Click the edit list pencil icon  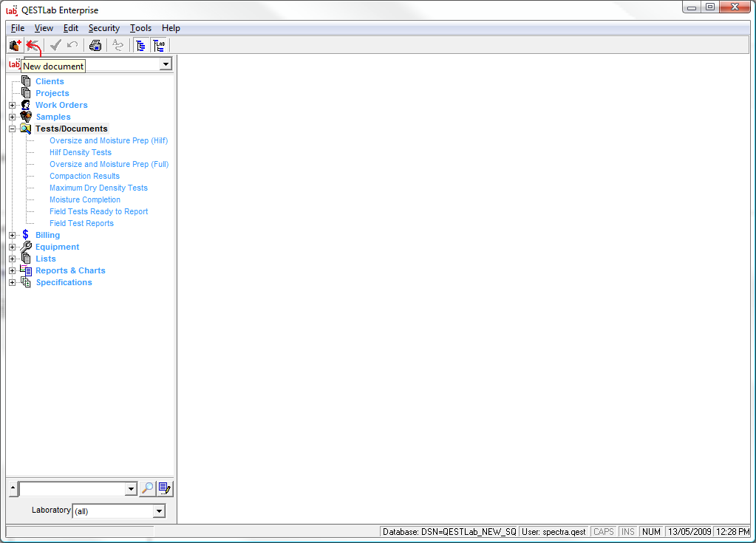click(165, 488)
